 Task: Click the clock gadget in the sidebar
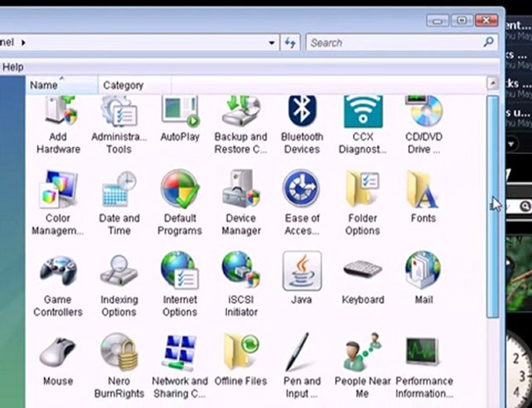coord(519,370)
